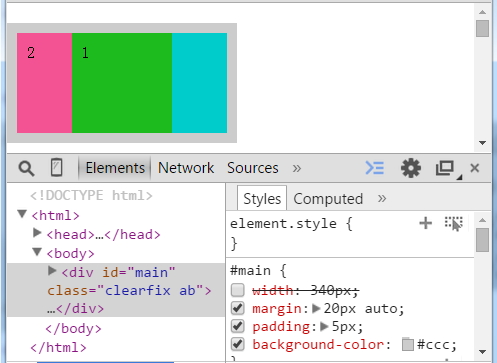Click page scrollbar up arrow

pyautogui.click(x=482, y=12)
